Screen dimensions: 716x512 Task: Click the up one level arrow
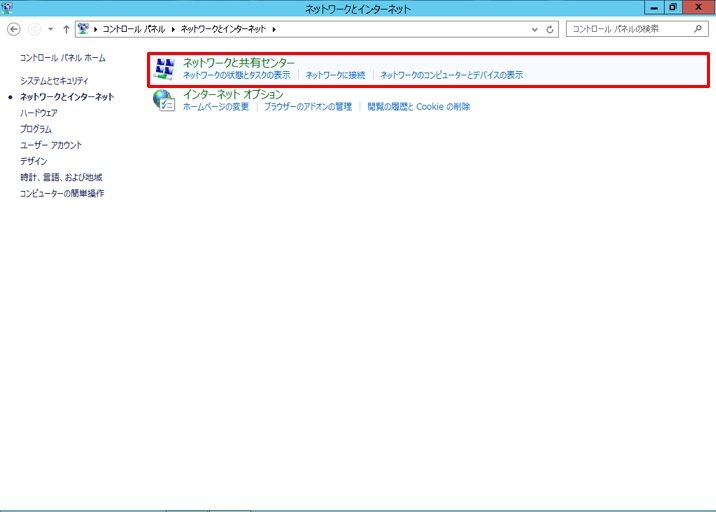66,30
